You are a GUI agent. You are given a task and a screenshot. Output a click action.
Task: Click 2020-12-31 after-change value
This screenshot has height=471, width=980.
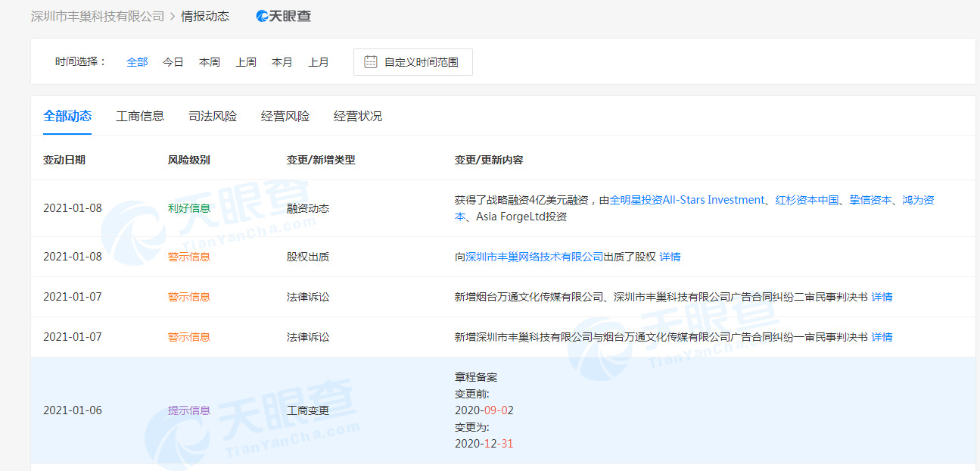[484, 444]
